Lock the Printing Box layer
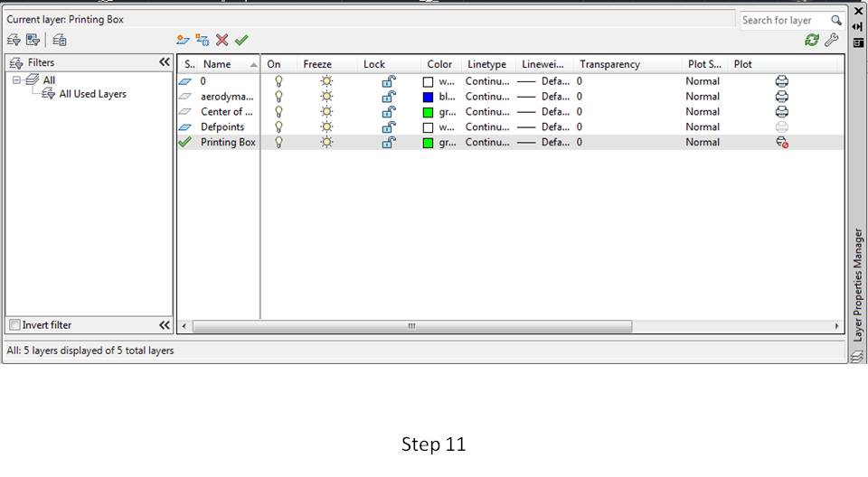The image size is (868, 477). 389,142
